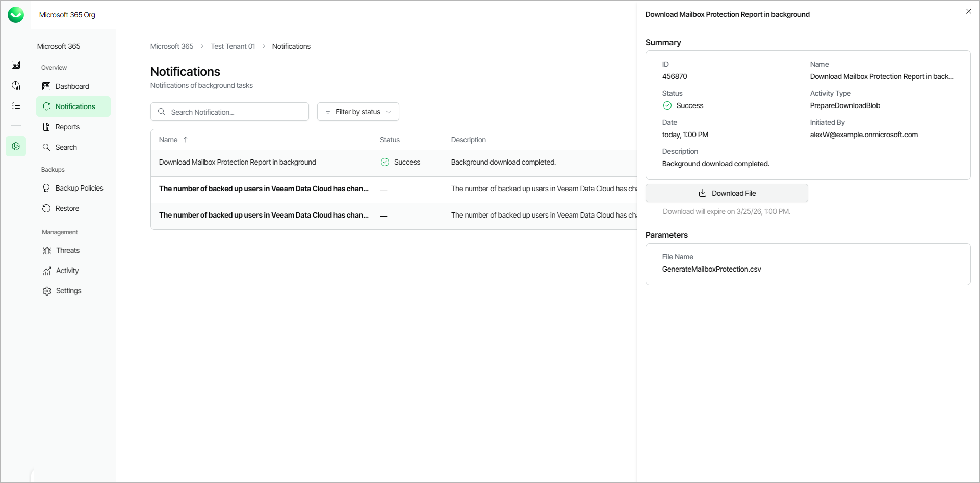Close the notification details panel
This screenshot has width=980, height=483.
point(968,11)
